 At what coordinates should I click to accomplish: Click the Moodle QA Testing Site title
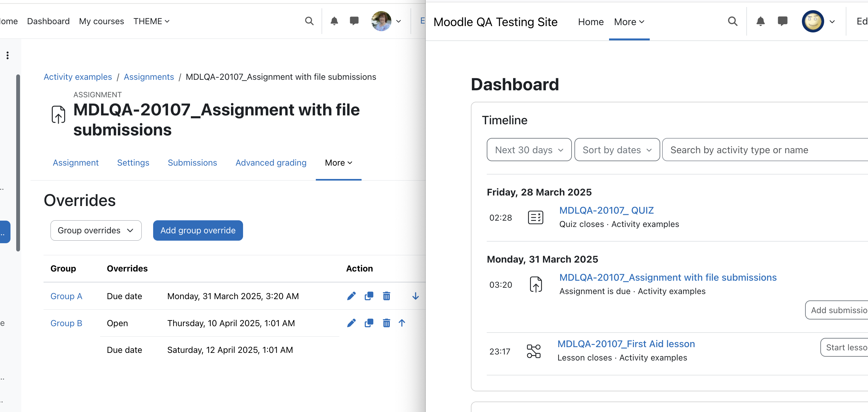pyautogui.click(x=495, y=22)
